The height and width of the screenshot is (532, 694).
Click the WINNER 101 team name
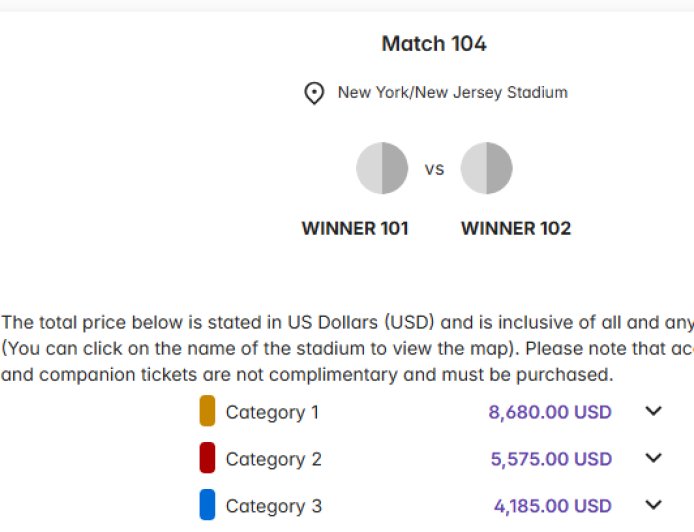pyautogui.click(x=355, y=229)
